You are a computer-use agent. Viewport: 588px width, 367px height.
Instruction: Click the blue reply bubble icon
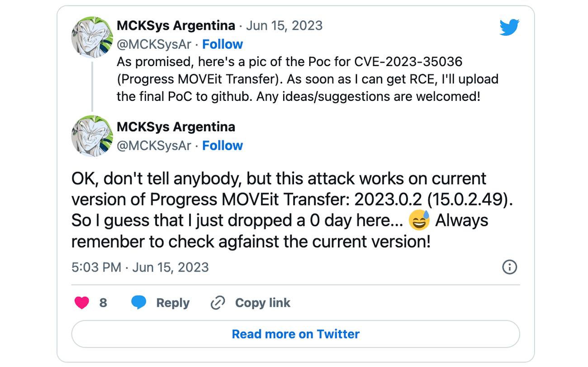point(139,302)
